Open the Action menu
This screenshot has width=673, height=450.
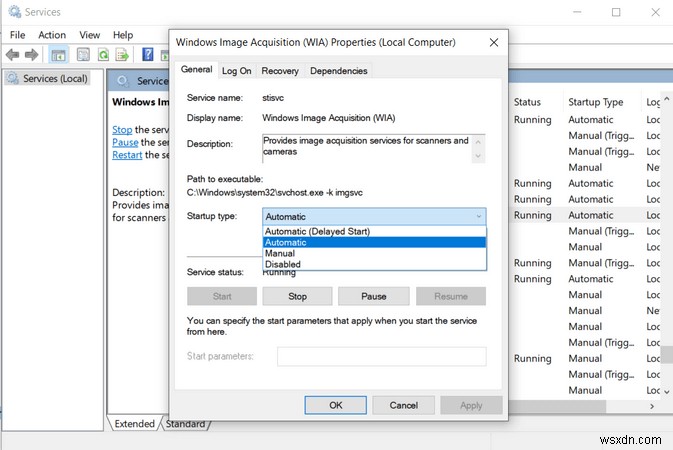52,35
